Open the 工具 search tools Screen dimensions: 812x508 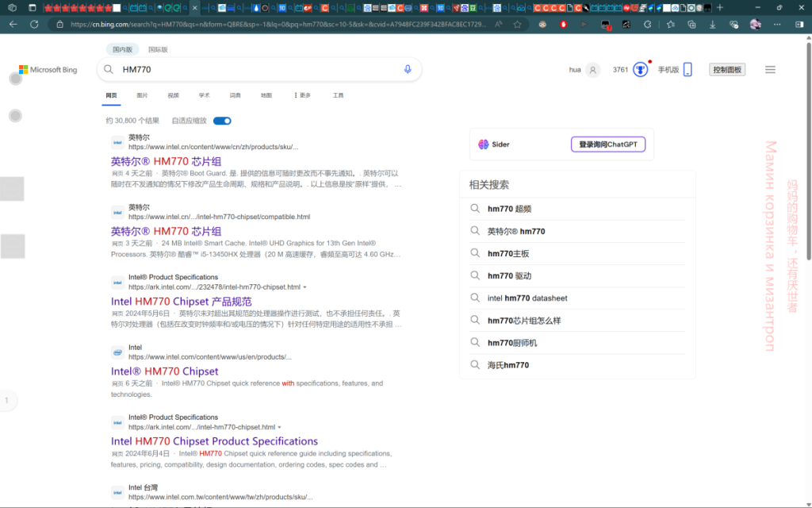point(338,95)
